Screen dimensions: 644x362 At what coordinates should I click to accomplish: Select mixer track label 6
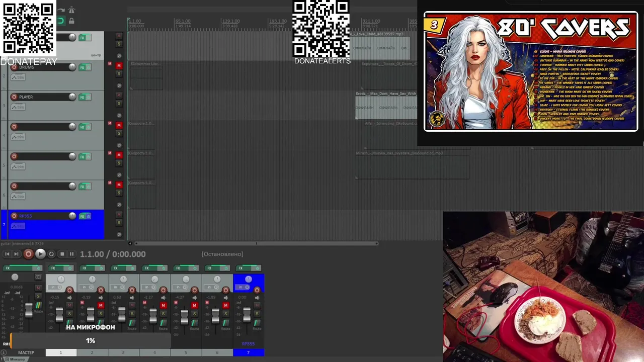pos(217,352)
